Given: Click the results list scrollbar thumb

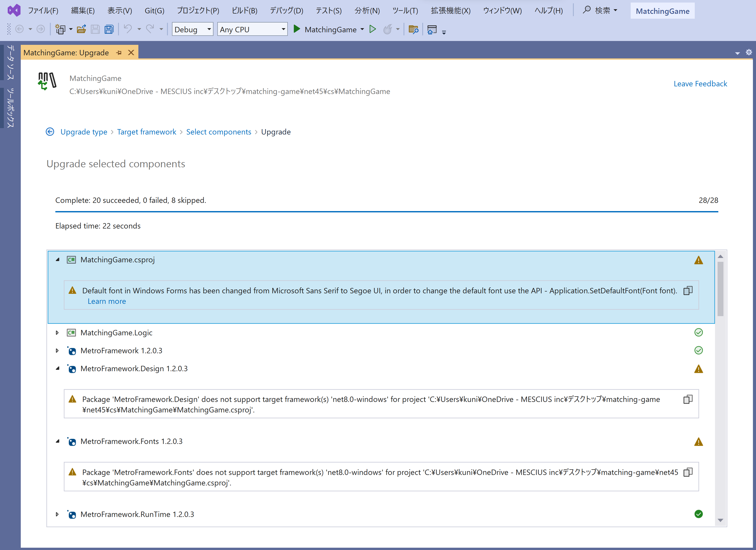Looking at the screenshot, I should pos(720,289).
